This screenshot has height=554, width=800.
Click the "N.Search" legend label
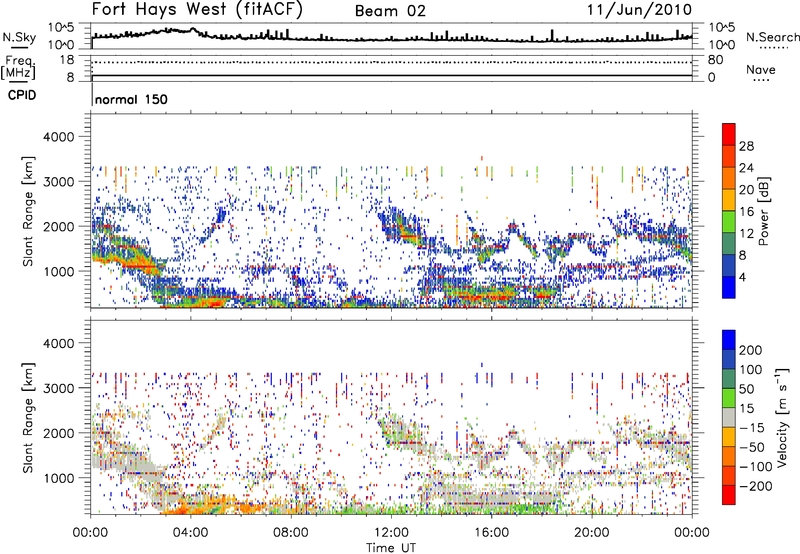(x=772, y=37)
